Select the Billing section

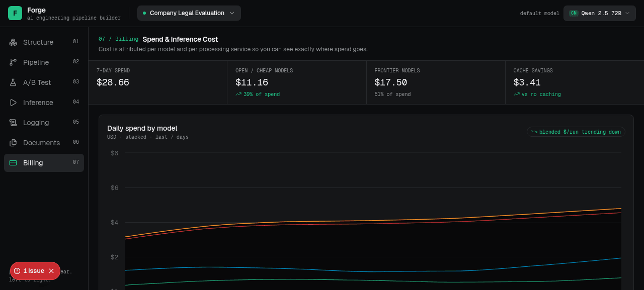point(44,163)
